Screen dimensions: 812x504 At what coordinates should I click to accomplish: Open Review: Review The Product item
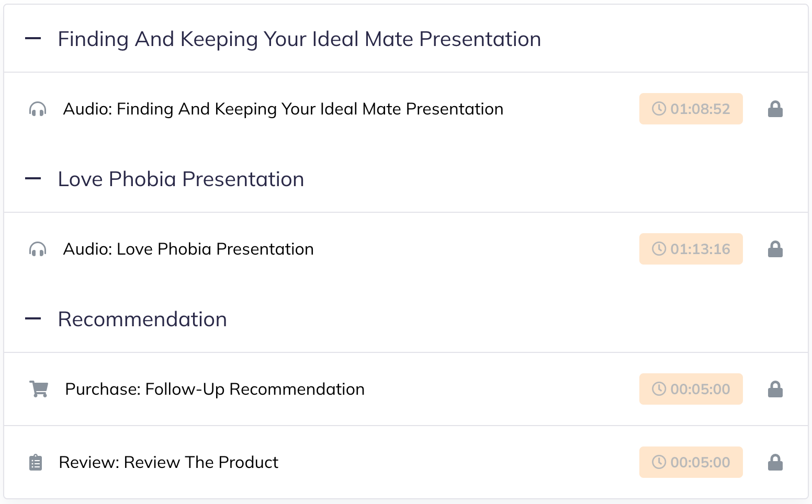point(168,462)
